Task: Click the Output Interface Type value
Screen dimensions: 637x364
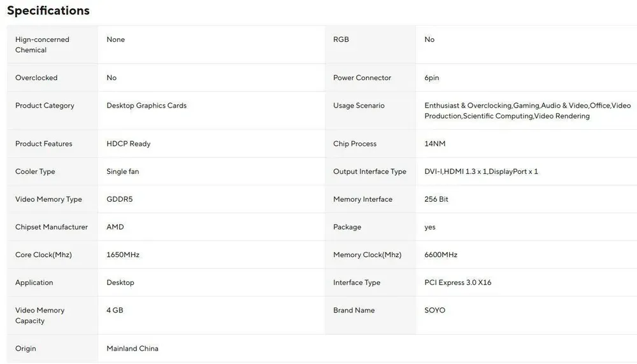Action: pos(481,172)
